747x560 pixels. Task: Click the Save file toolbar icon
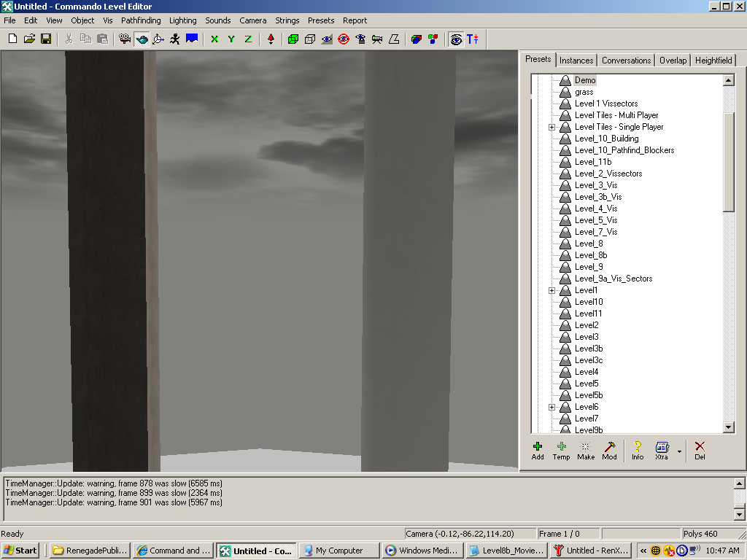pyautogui.click(x=45, y=39)
